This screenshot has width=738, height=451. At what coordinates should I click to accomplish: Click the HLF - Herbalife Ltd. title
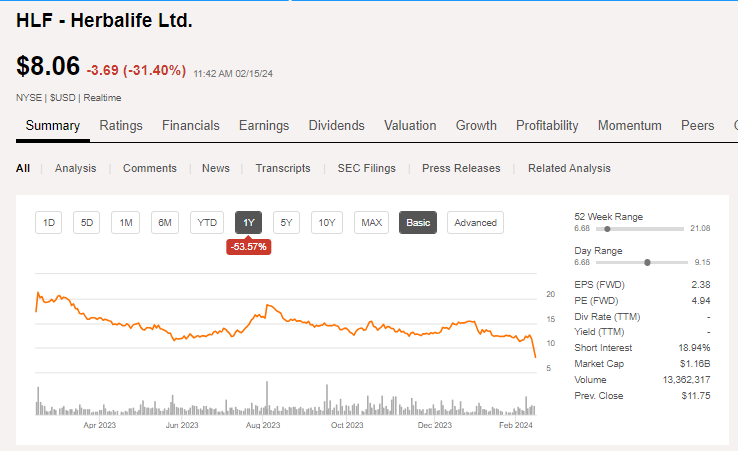[104, 20]
